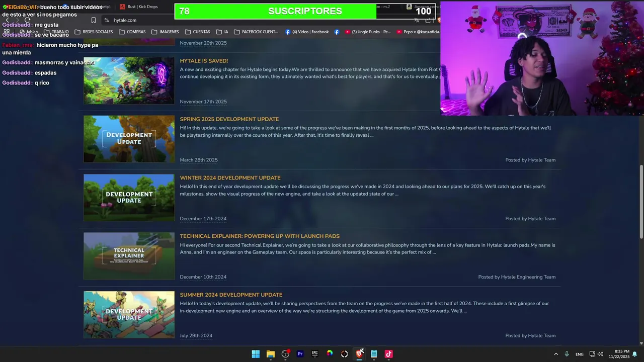
Task: Open the color wheel app on taskbar
Action: (x=330, y=354)
